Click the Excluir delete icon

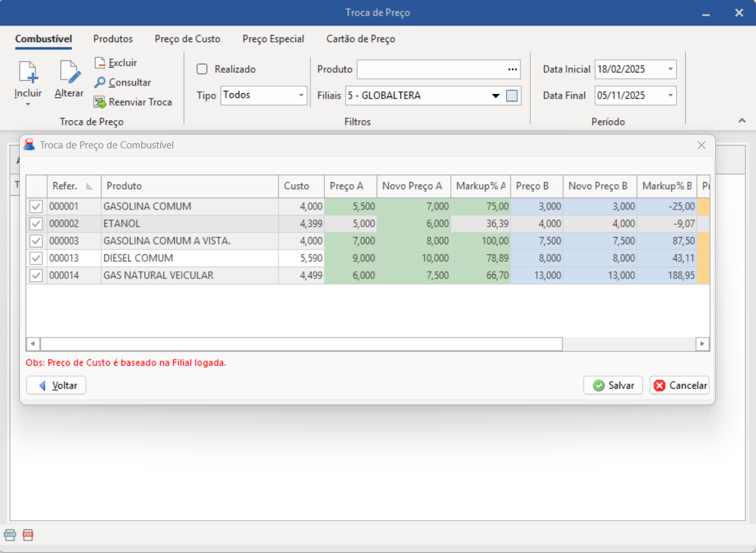coord(100,63)
